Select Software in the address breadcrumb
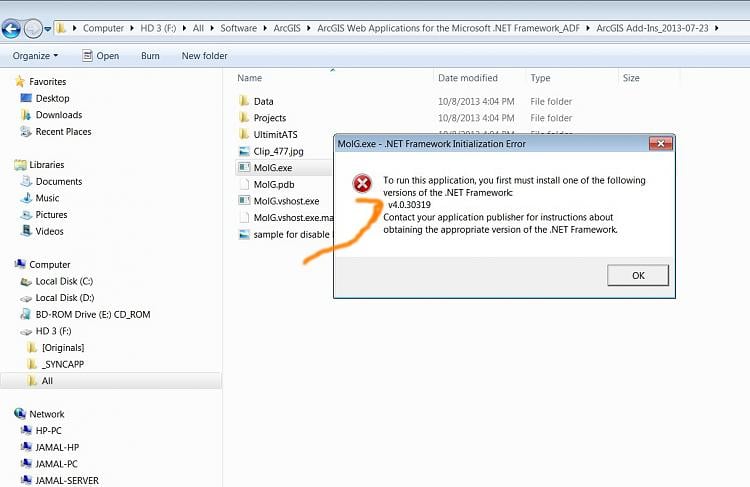The image size is (750, 487). tap(238, 28)
